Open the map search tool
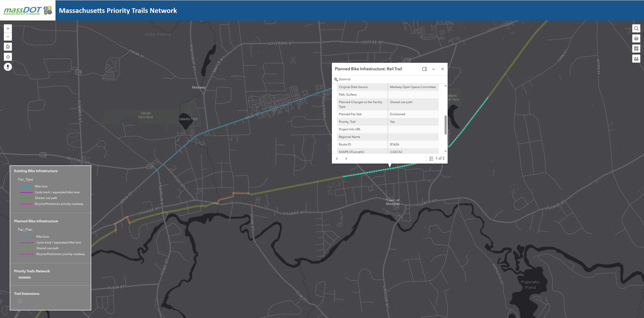The width and height of the screenshot is (644, 318). (636, 29)
